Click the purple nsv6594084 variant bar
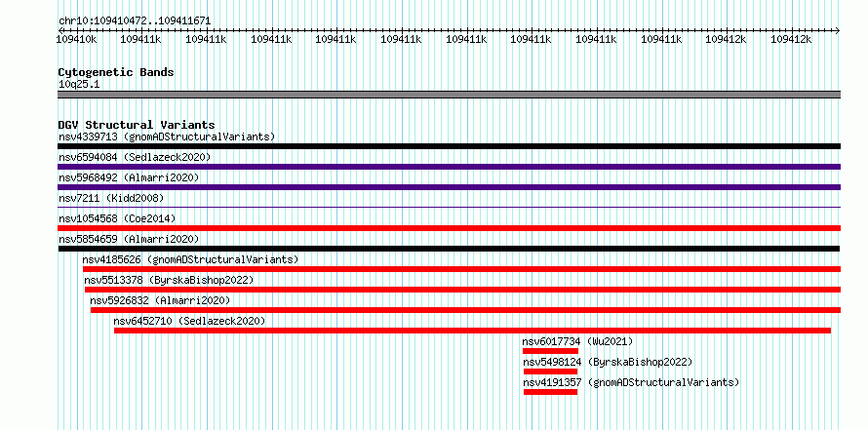The height and width of the screenshot is (430, 868). click(x=449, y=167)
